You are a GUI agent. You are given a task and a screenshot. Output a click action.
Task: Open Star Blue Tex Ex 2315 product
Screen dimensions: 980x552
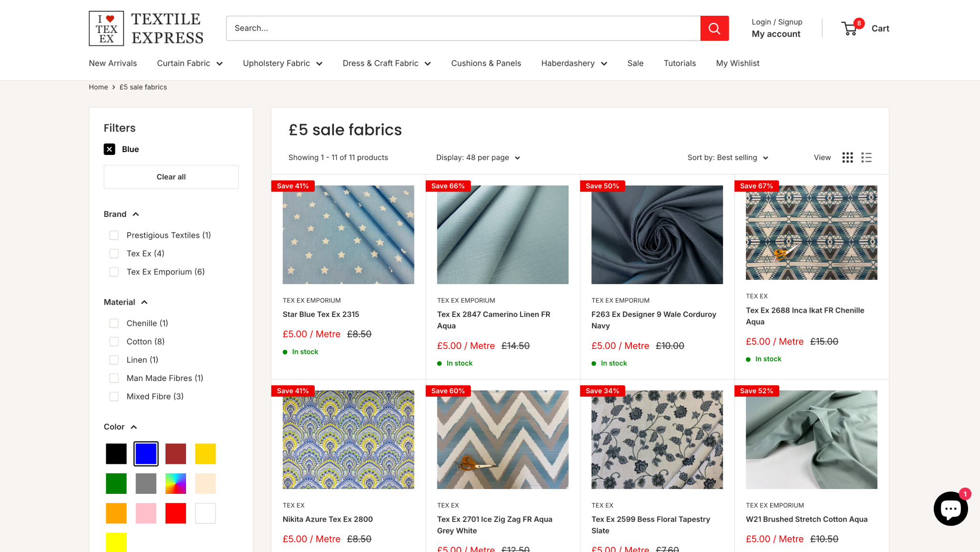(321, 315)
